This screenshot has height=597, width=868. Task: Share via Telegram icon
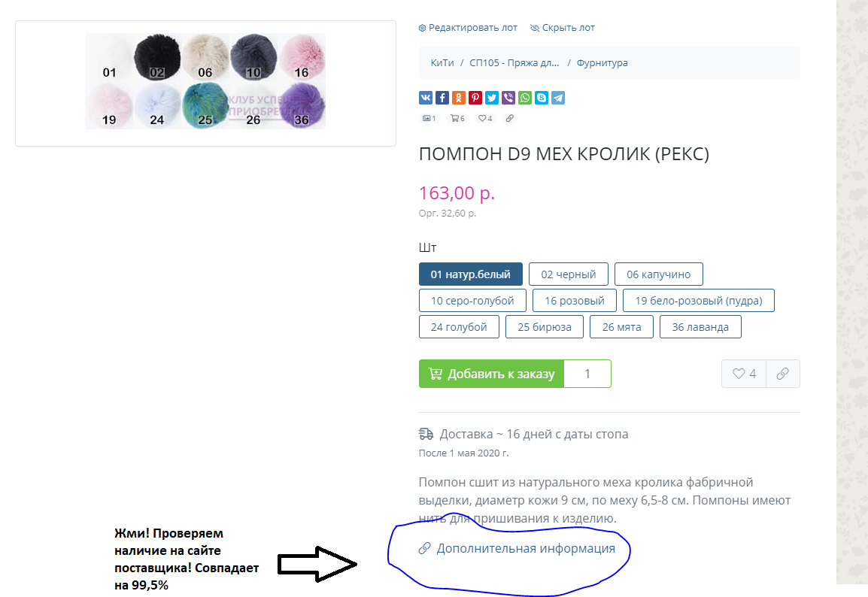pos(558,98)
